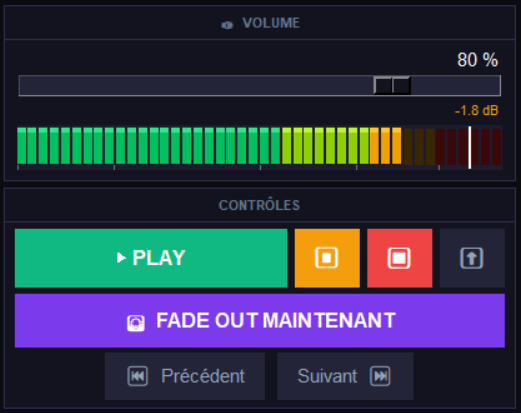Click the red stop button
The width and height of the screenshot is (521, 413).
point(399,258)
